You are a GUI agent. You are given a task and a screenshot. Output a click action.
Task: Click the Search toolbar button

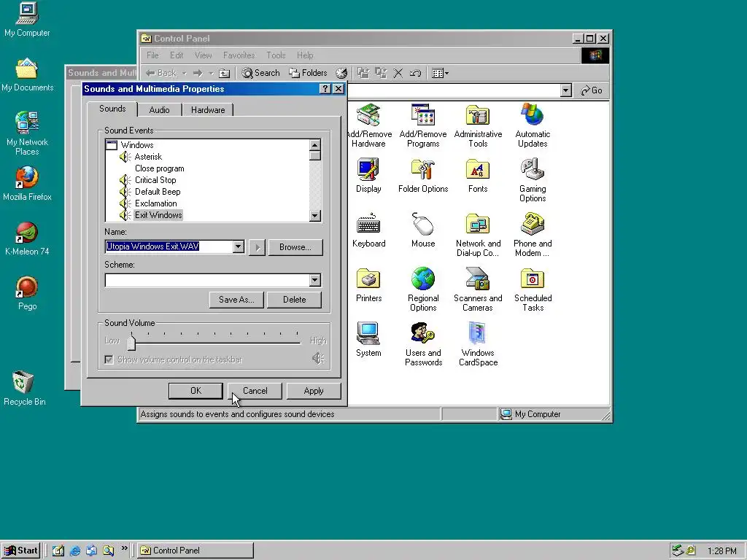(x=260, y=73)
